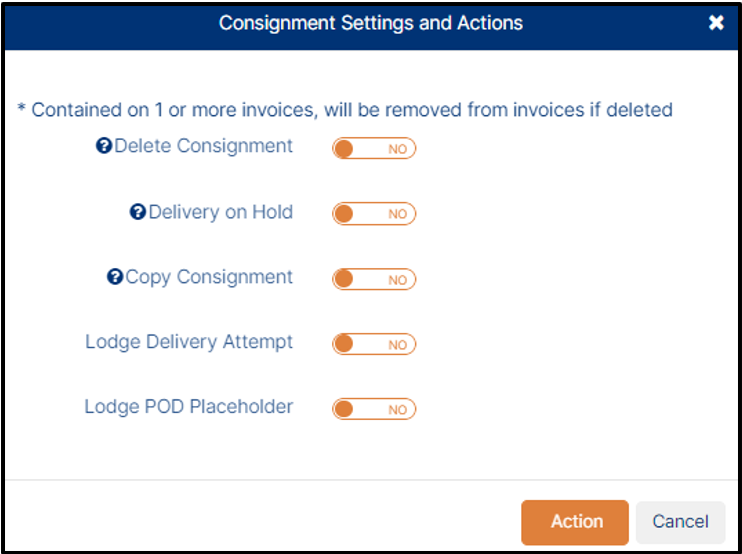742x554 pixels.
Task: Click the question mark next to Delivery on Hold
Action: [x=138, y=212]
